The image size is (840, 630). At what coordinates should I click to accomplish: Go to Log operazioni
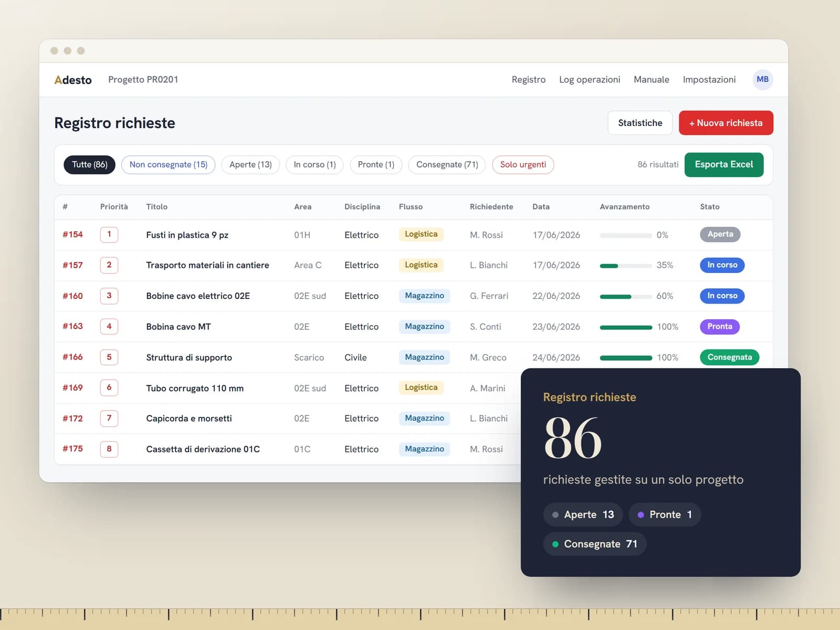coord(589,79)
